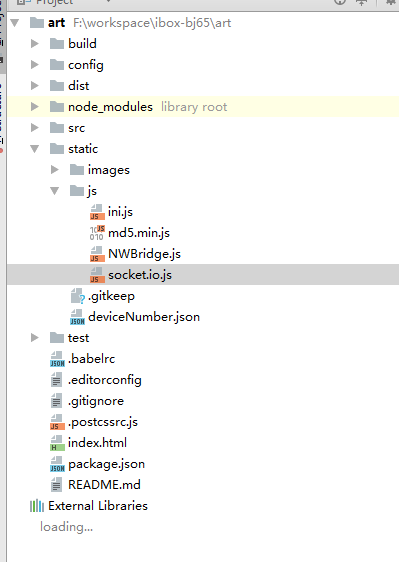Click the External Libraries bars icon
Image resolution: width=399 pixels, height=562 pixels.
[37, 506]
